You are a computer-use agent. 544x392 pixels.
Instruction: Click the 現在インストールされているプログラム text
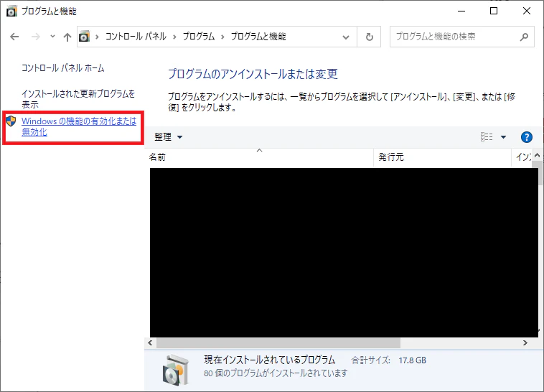(270, 360)
